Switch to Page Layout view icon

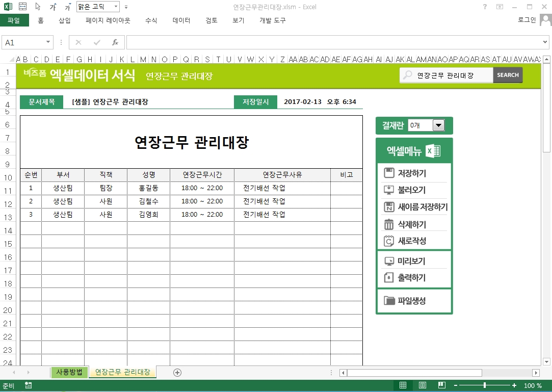coord(423,385)
